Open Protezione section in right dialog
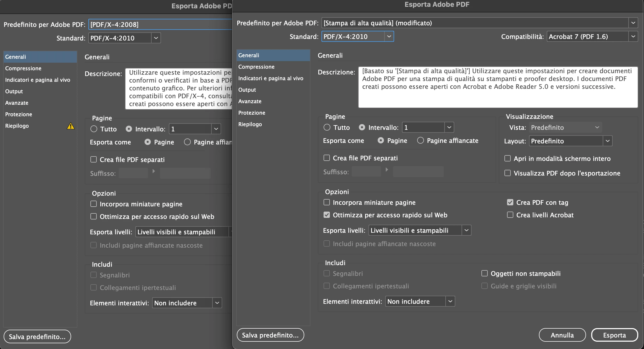 point(252,113)
